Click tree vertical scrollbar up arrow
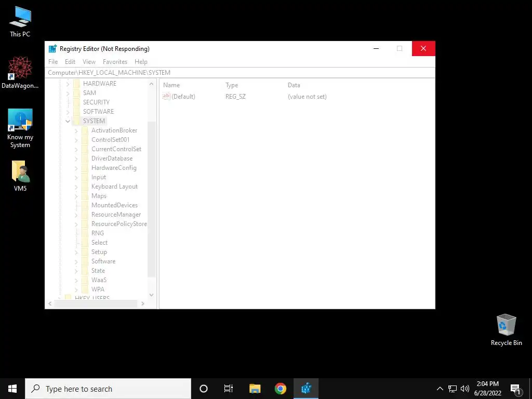Image resolution: width=532 pixels, height=399 pixels. pyautogui.click(x=152, y=84)
